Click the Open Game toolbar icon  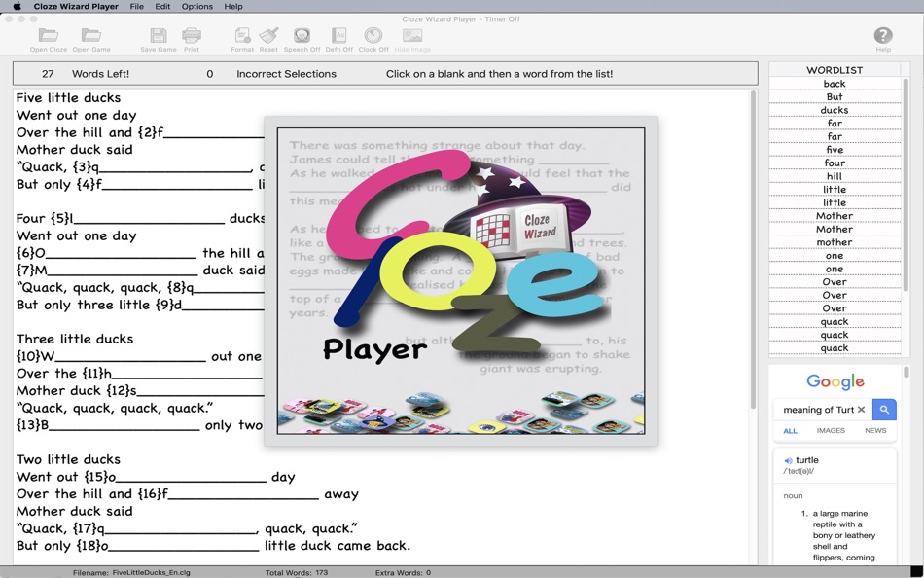(x=91, y=40)
